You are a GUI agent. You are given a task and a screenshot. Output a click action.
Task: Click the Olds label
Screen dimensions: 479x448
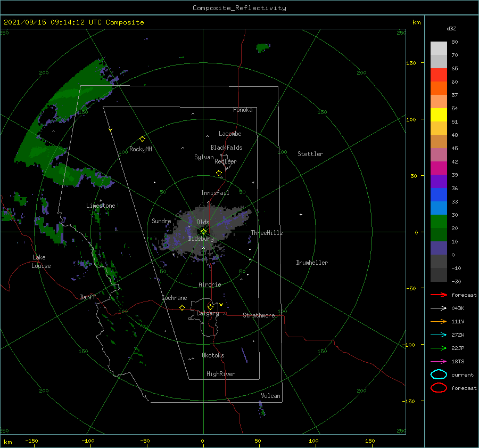(x=203, y=222)
